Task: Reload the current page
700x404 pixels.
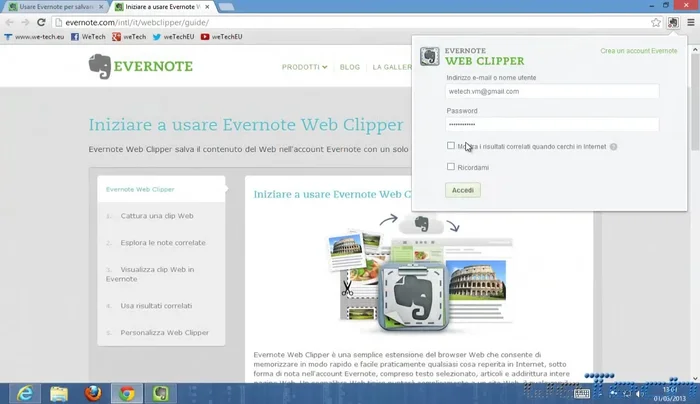Action: 41,22
